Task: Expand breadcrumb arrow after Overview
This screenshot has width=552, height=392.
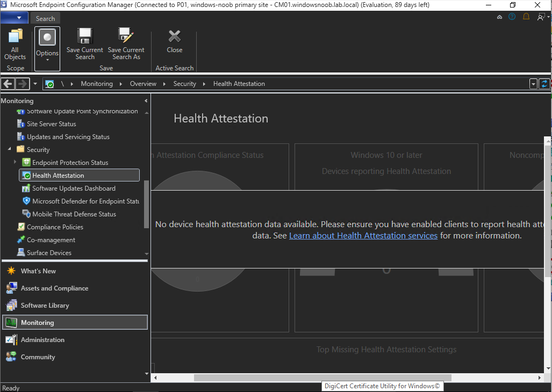Action: click(164, 84)
